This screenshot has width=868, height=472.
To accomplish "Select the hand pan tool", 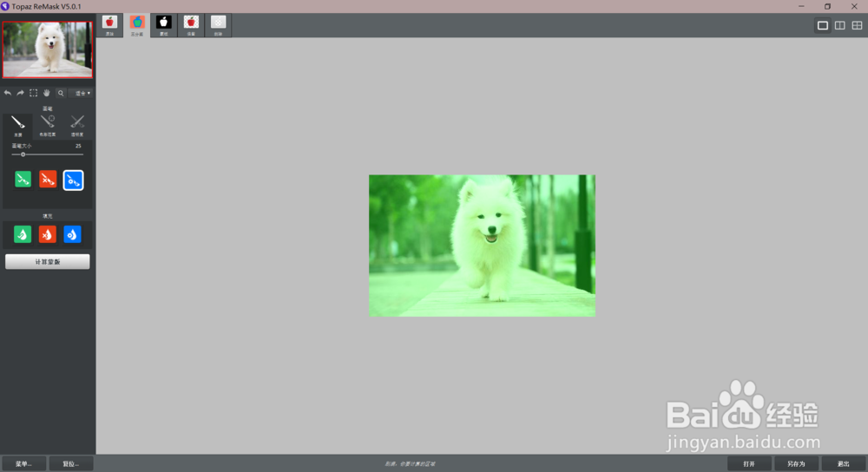I will pyautogui.click(x=47, y=93).
